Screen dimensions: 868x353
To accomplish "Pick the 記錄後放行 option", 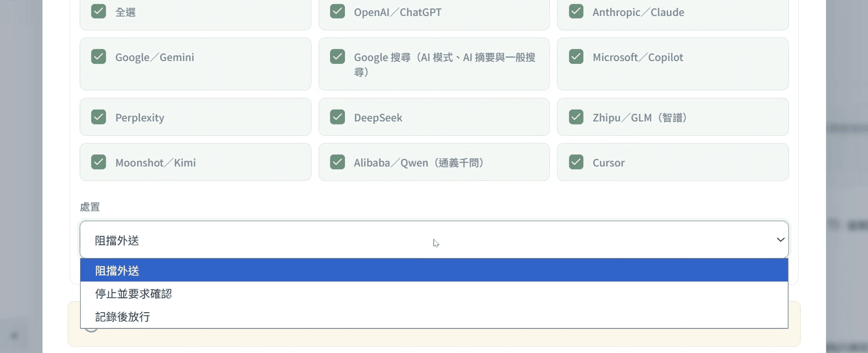I will pos(434,316).
